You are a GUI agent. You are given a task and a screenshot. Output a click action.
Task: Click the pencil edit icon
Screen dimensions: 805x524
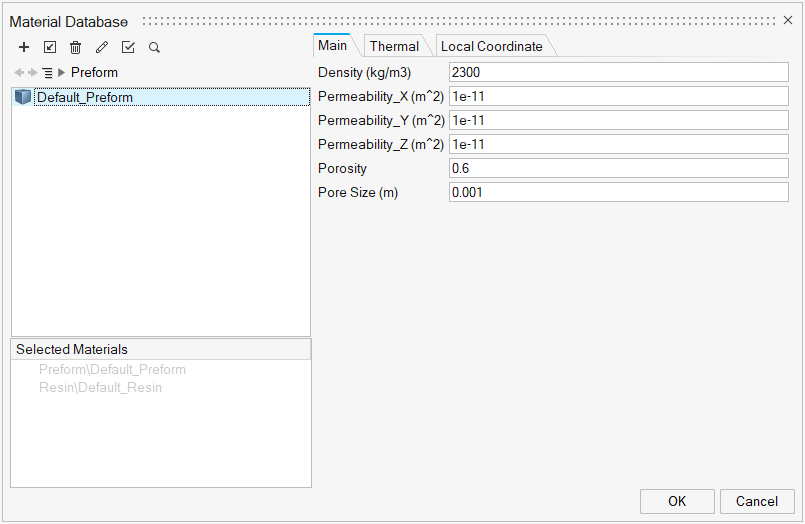[102, 47]
